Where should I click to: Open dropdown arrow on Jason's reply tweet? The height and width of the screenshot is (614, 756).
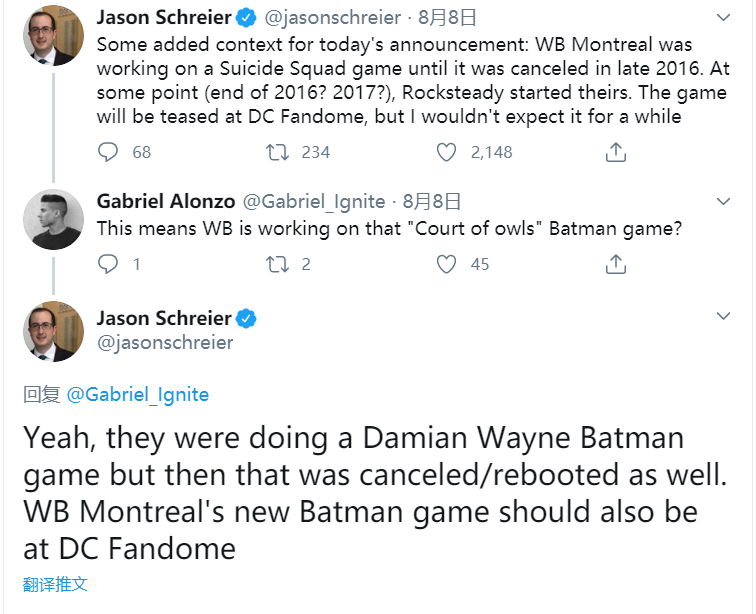tap(724, 317)
